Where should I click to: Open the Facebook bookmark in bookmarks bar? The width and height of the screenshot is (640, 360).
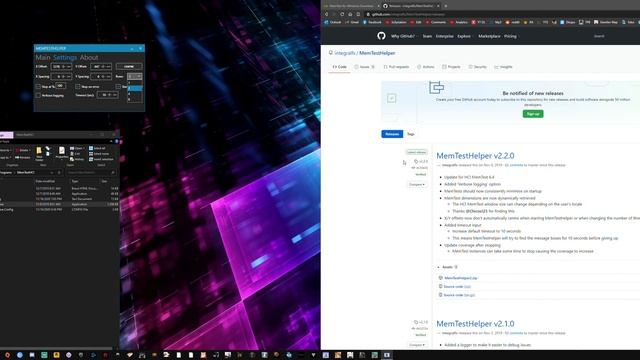[x=372, y=22]
